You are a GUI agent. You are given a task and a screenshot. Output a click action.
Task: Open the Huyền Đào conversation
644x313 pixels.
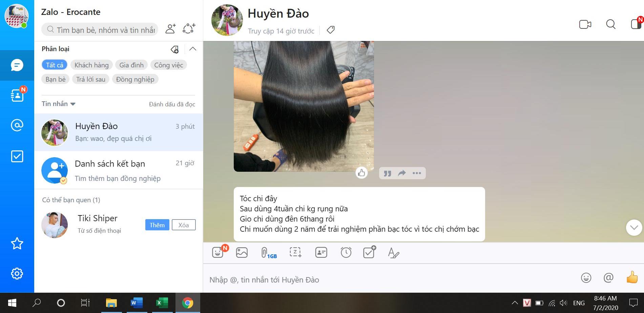point(119,132)
